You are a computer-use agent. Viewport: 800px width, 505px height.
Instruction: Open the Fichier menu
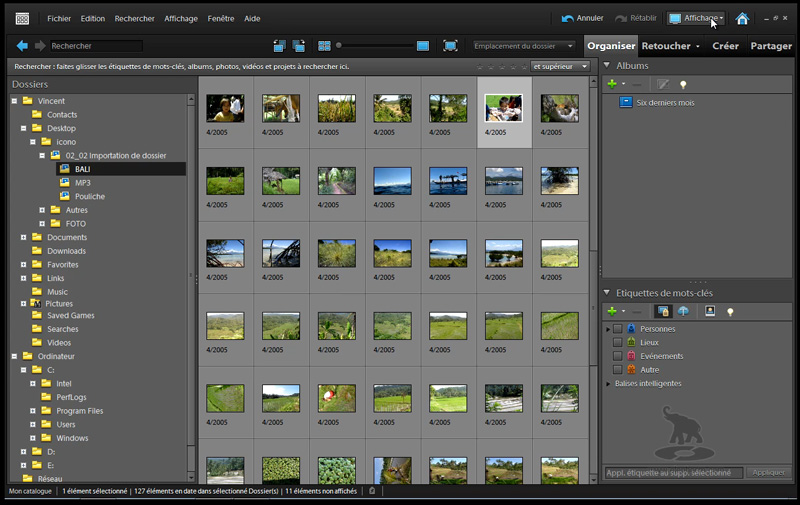tap(59, 19)
